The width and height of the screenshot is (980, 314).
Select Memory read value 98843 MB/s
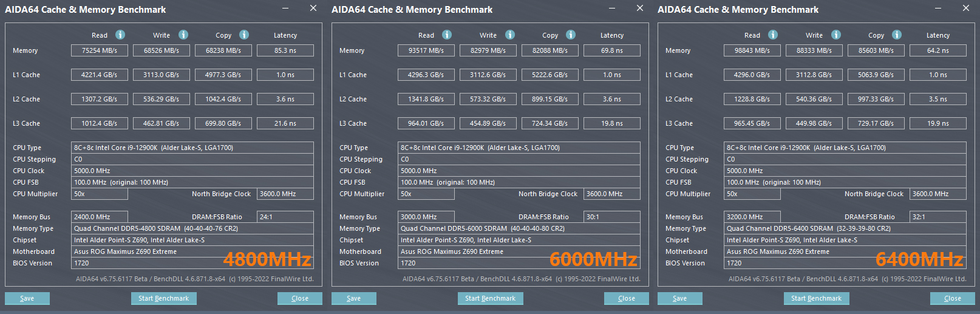[752, 50]
